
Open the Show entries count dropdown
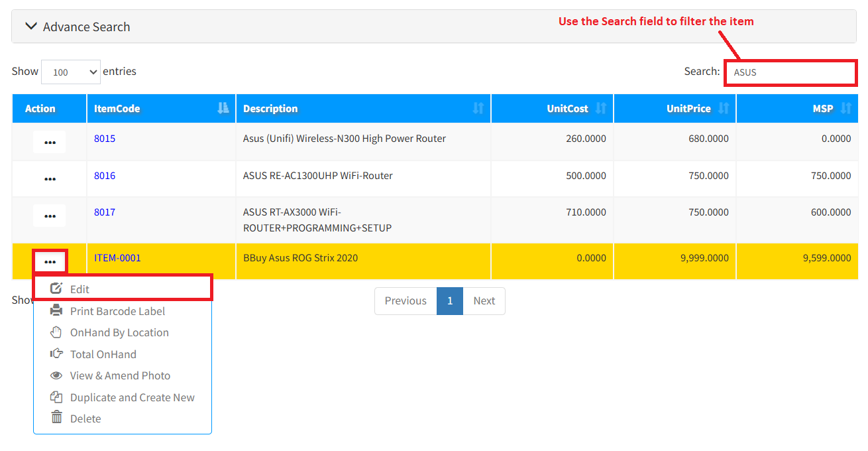point(70,72)
